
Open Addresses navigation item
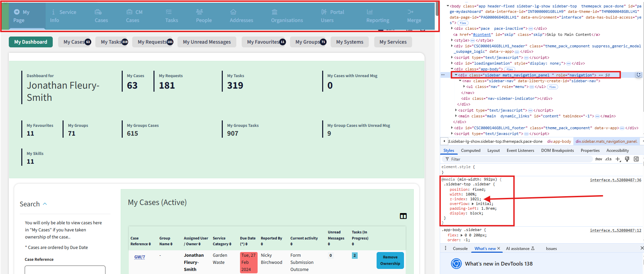241,16
